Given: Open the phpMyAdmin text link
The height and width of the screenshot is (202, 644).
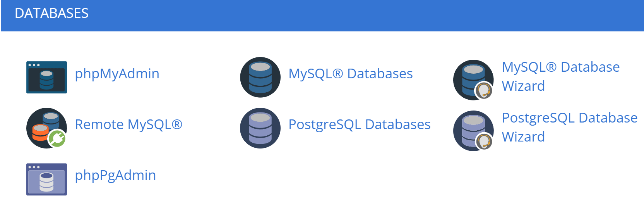Looking at the screenshot, I should click(117, 74).
